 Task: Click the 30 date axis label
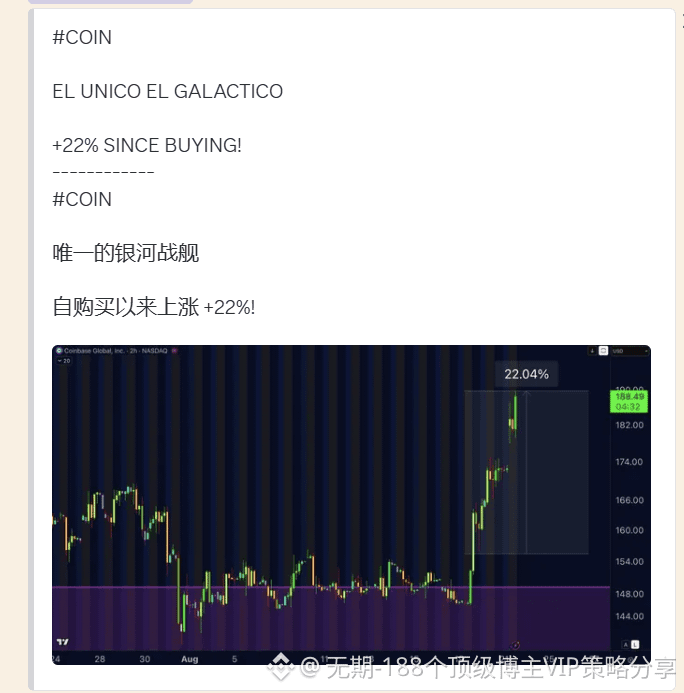coord(145,659)
